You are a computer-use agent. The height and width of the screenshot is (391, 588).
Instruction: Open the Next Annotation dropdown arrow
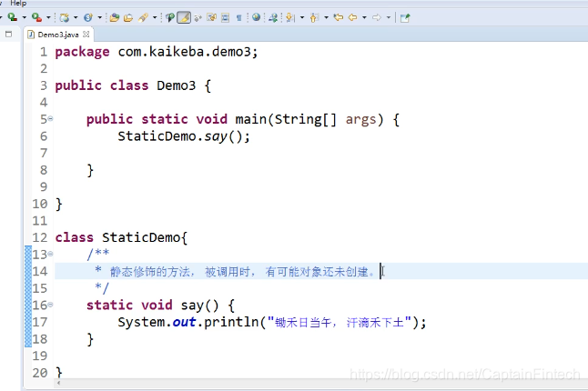point(302,17)
